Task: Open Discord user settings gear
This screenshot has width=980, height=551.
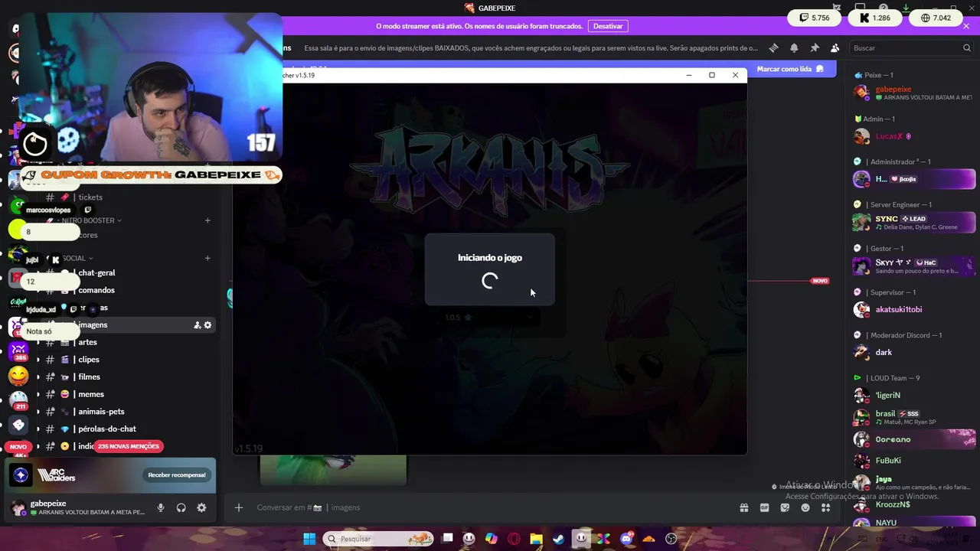Action: (x=201, y=507)
